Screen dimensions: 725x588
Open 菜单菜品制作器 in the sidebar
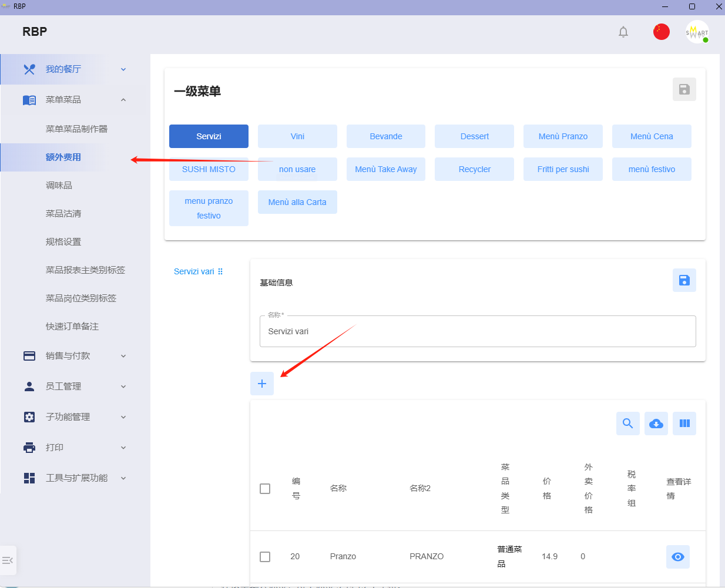pos(76,129)
